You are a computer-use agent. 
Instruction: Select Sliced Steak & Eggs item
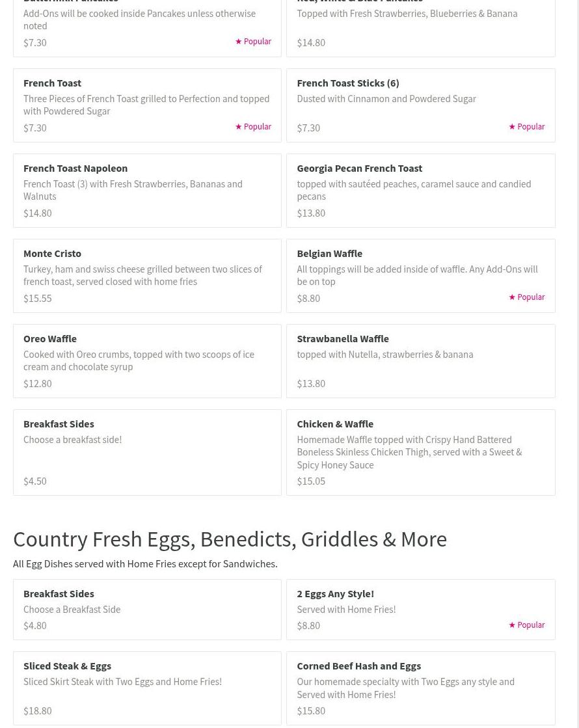[x=147, y=688]
